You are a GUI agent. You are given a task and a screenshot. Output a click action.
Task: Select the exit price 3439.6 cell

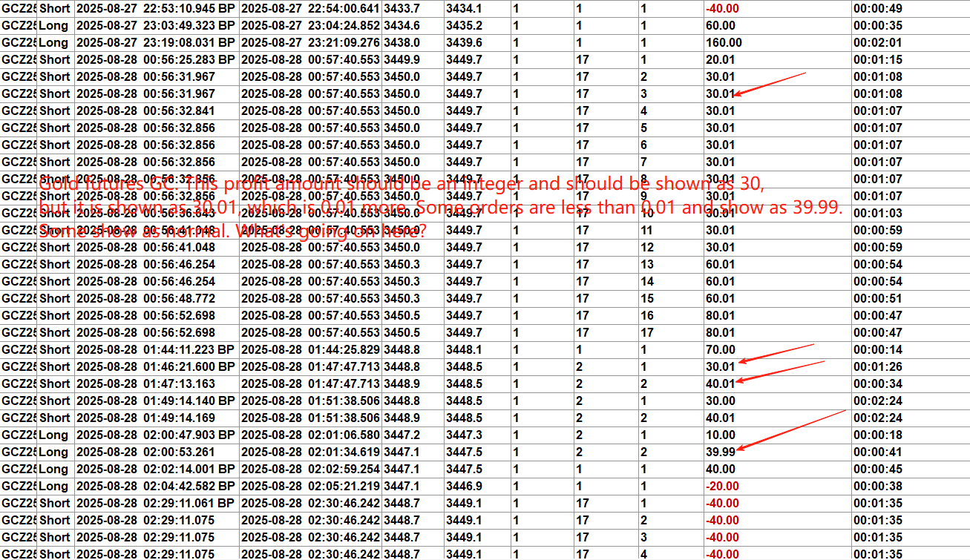tap(477, 42)
